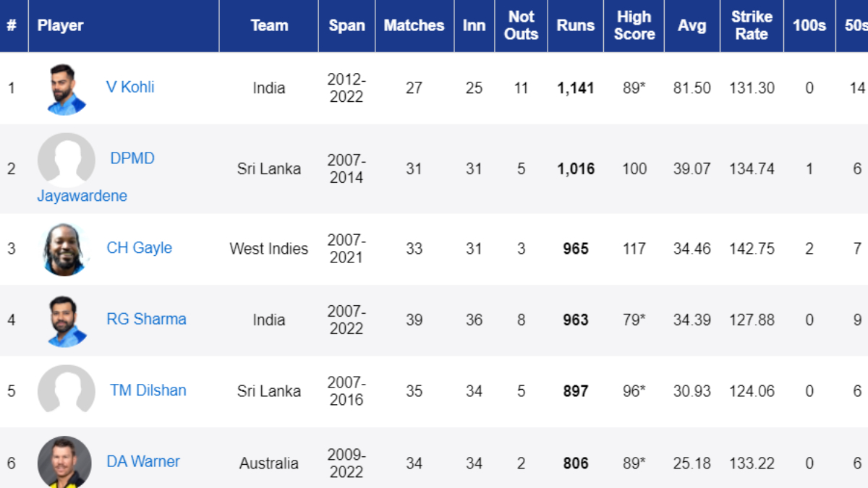Click the 100s column header
This screenshot has height=488, width=868.
[x=809, y=25]
